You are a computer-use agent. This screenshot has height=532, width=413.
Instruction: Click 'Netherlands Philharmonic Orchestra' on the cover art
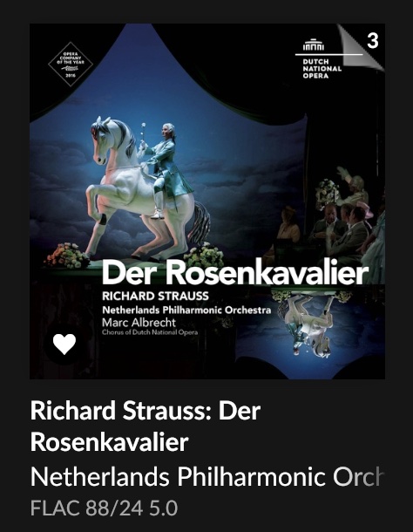[x=186, y=310]
